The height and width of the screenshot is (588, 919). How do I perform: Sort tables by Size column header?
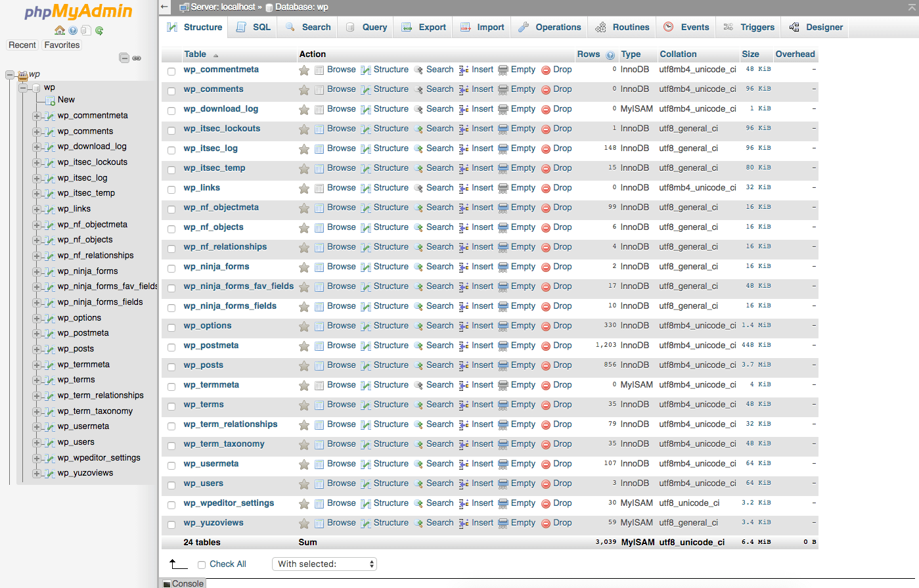pos(750,54)
